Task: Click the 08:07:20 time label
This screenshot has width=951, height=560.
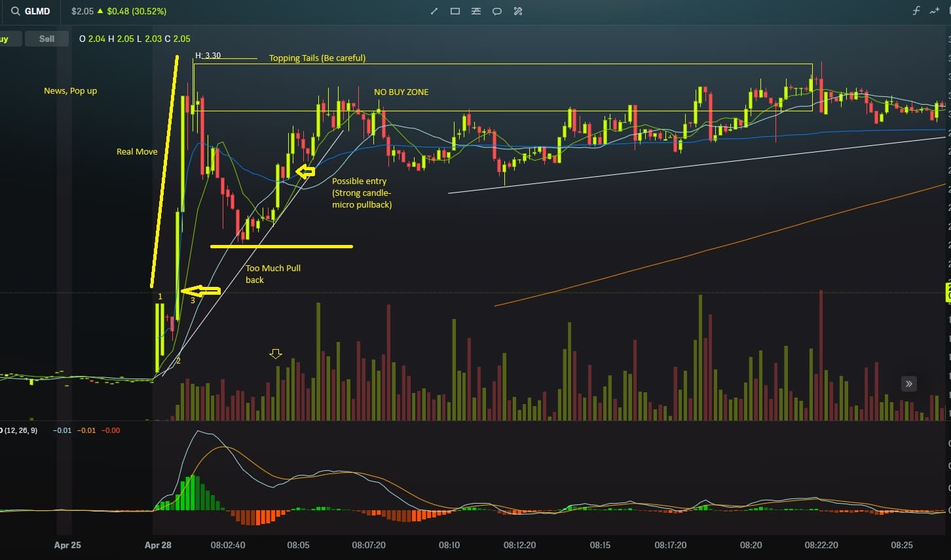Action: 369,545
